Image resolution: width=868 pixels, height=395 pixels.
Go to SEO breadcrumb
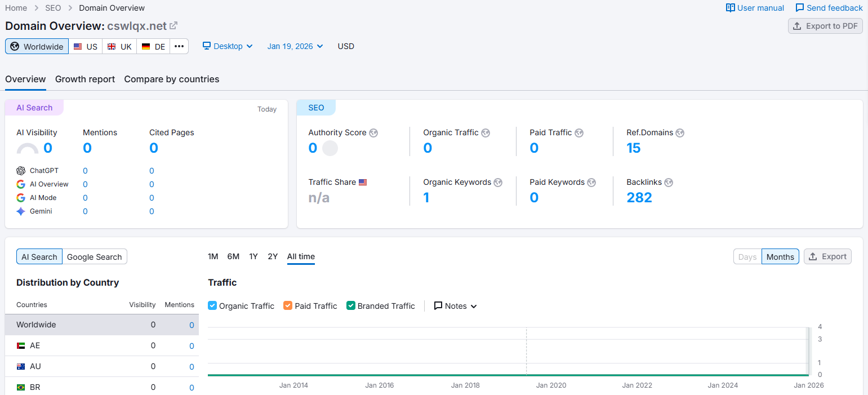(x=53, y=8)
